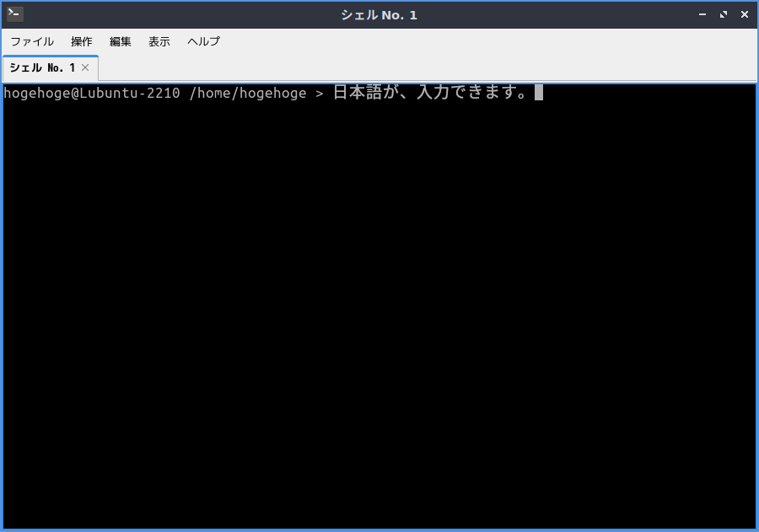
Task: Click the 日本語が、入力できます。 text
Action: pos(430,92)
